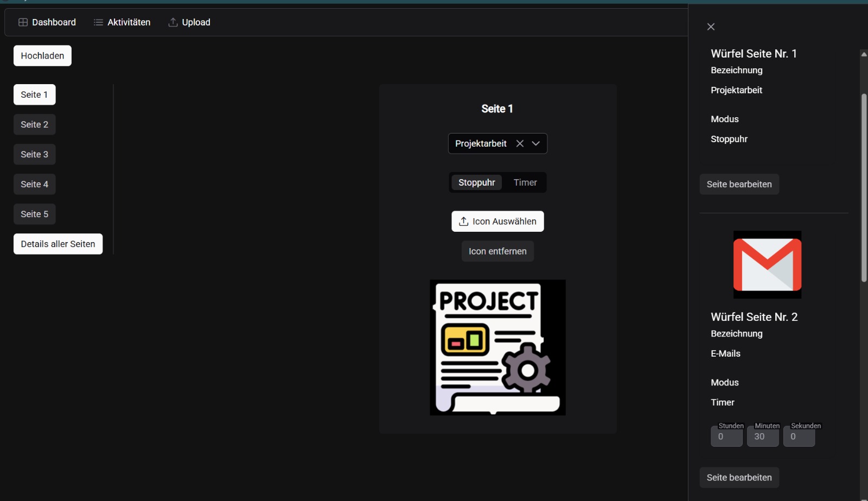This screenshot has width=868, height=501.
Task: Select Seite 2 in sidebar
Action: (34, 124)
